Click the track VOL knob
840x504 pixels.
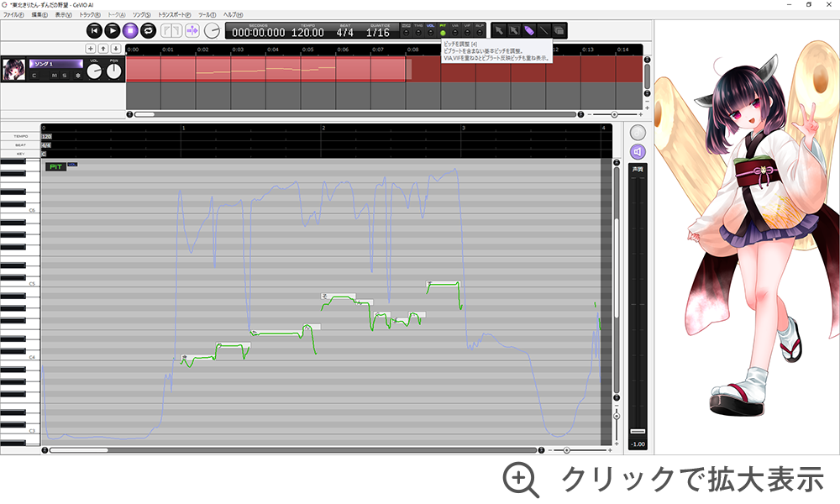pyautogui.click(x=94, y=71)
